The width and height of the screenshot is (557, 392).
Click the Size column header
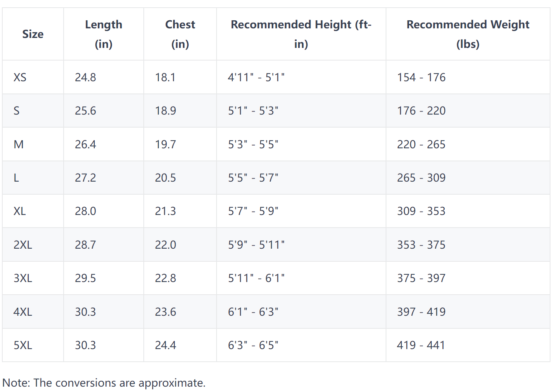coord(33,34)
